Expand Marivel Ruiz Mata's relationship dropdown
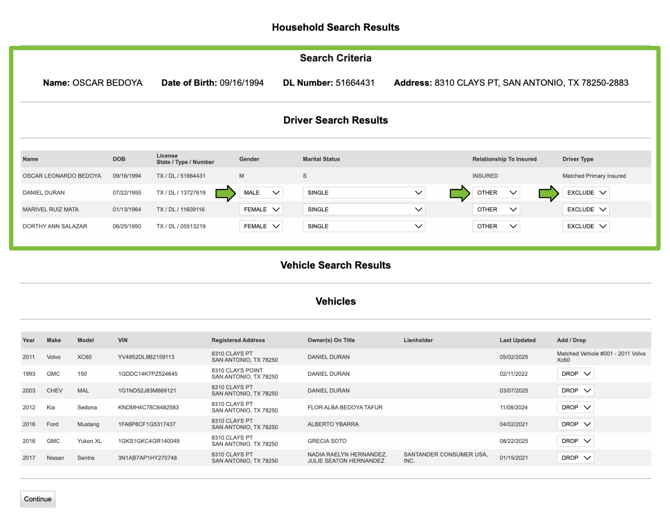 point(497,210)
